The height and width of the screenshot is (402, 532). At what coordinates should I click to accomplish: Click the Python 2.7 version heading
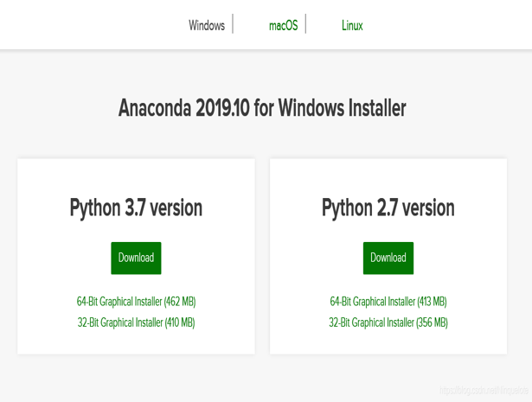click(388, 208)
